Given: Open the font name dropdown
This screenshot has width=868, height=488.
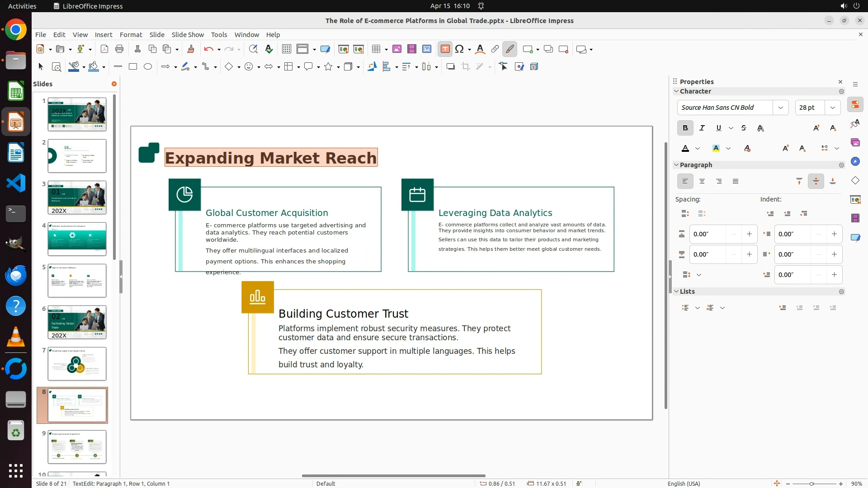Looking at the screenshot, I should [x=780, y=108].
